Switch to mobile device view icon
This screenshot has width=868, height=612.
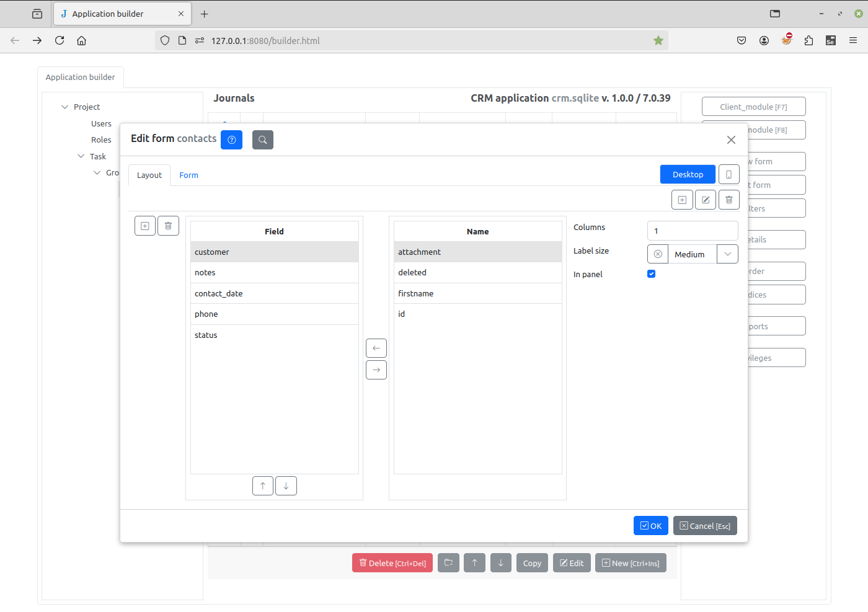pos(728,175)
